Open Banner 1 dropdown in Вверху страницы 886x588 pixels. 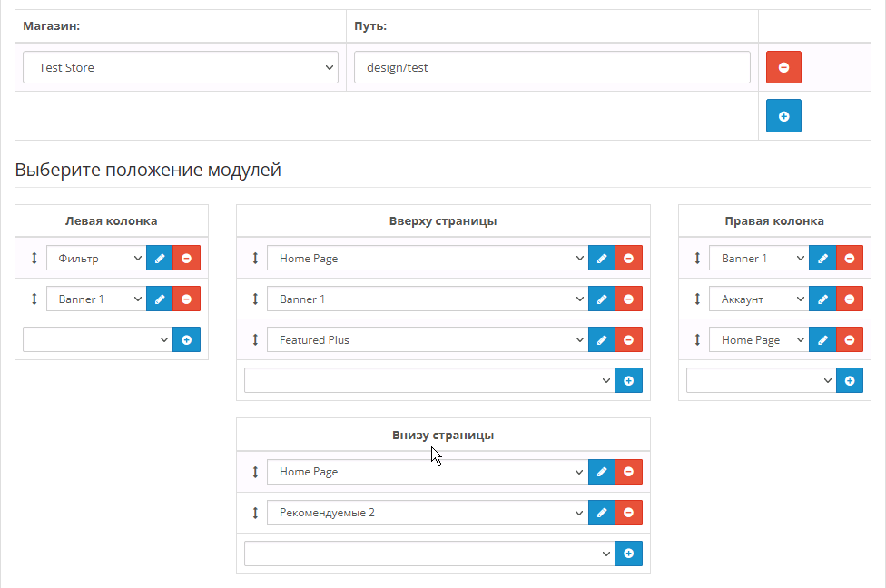[427, 299]
